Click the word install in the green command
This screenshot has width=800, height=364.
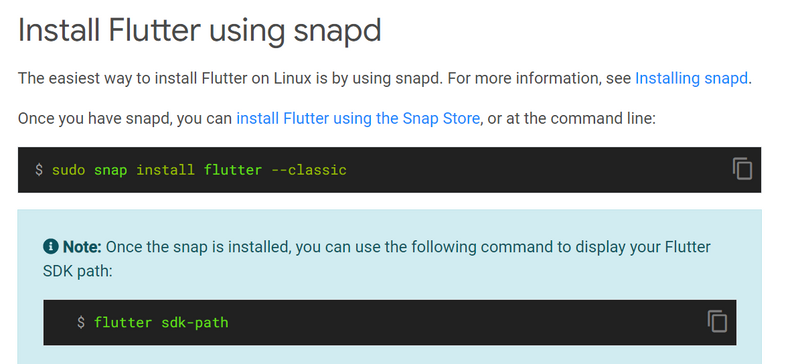coord(165,169)
